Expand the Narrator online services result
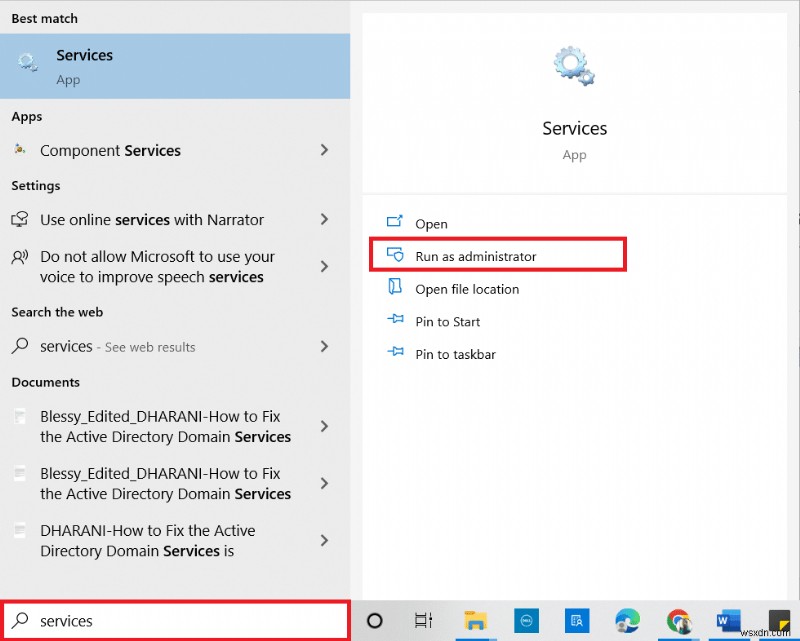Viewport: 800px width, 641px height. click(325, 219)
